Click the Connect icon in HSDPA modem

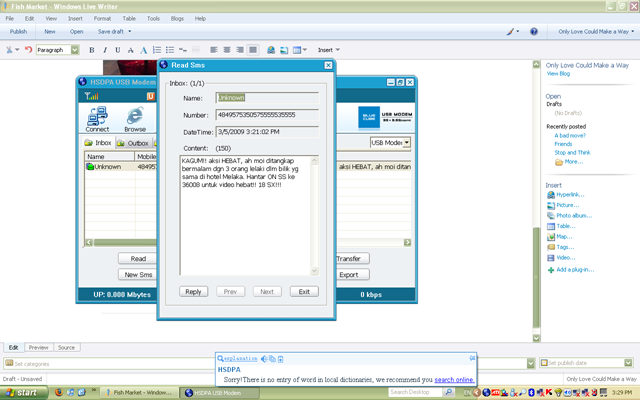[97, 119]
